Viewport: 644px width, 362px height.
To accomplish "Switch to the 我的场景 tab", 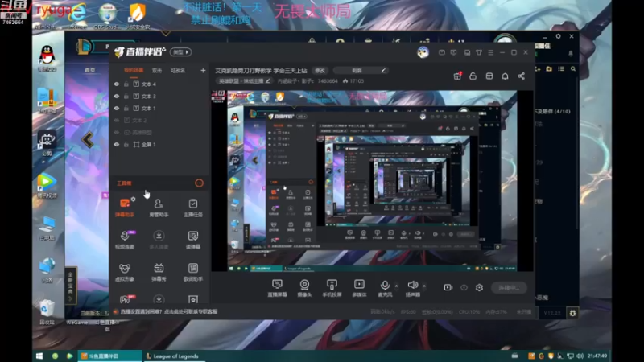I will pyautogui.click(x=134, y=71).
